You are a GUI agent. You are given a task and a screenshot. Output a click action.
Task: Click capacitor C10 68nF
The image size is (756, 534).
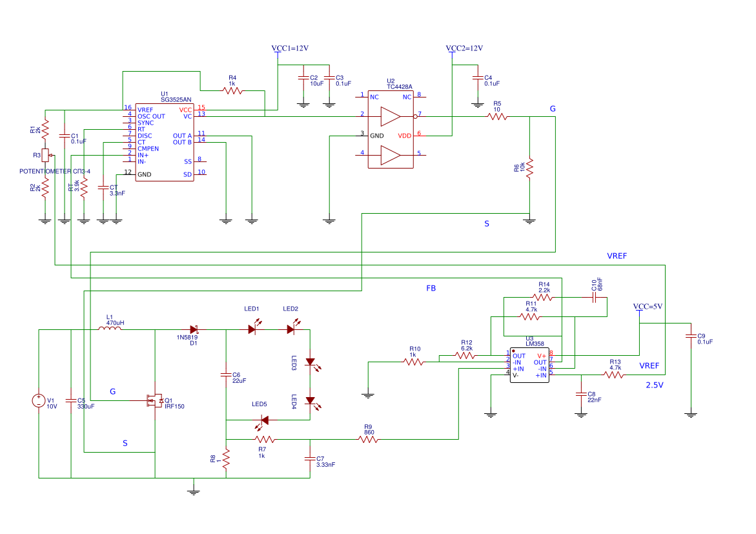[x=594, y=298]
